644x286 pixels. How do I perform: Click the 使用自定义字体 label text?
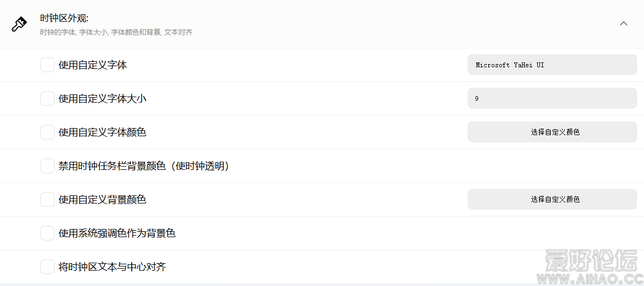click(93, 65)
